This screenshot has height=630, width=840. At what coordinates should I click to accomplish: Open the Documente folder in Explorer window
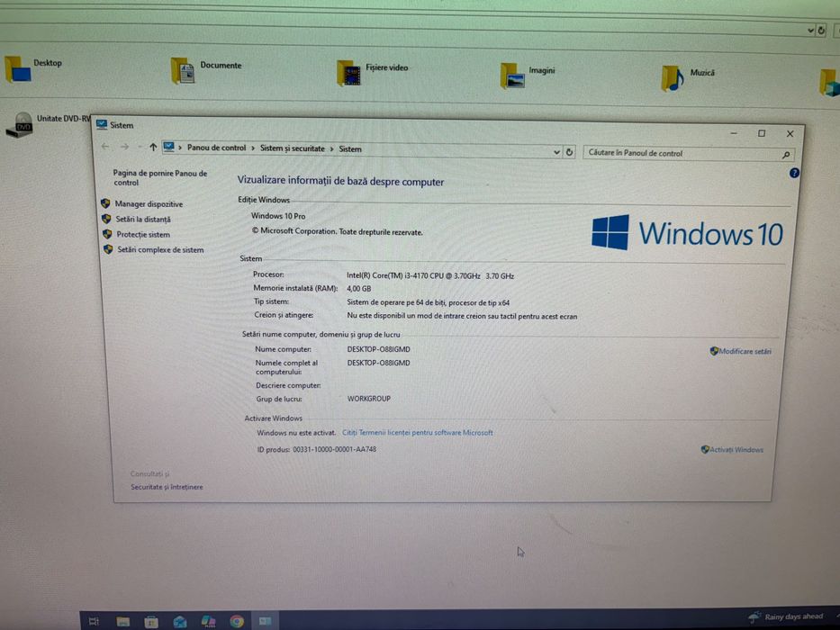tap(206, 70)
